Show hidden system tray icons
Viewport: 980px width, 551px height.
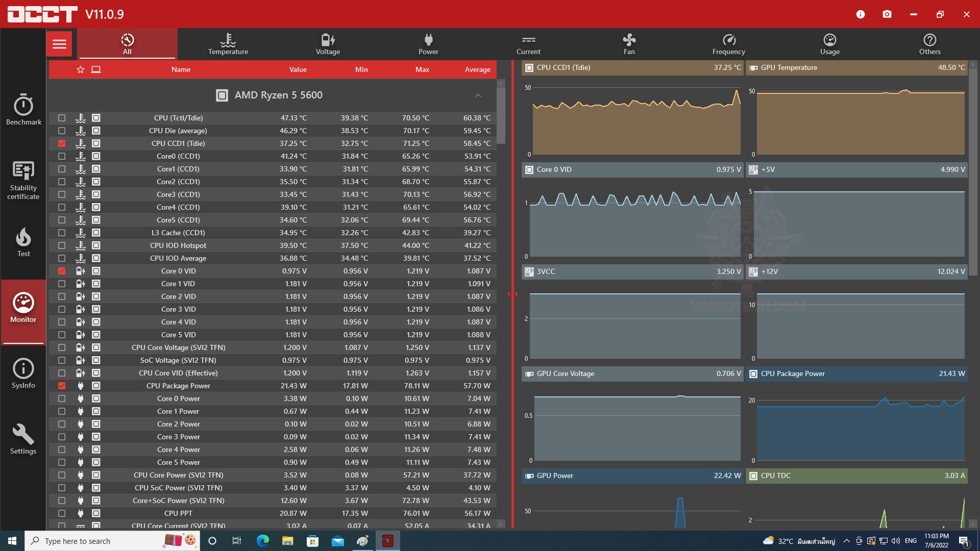[x=846, y=541]
